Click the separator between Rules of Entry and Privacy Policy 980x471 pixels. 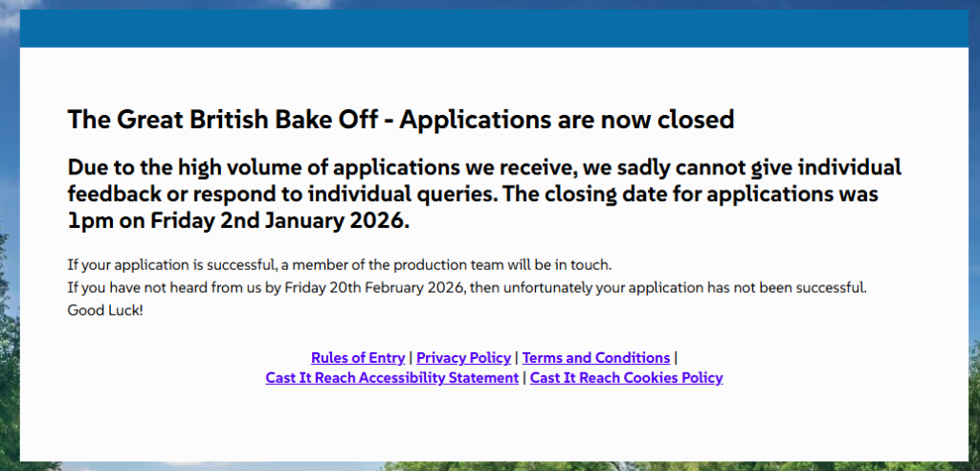(411, 358)
